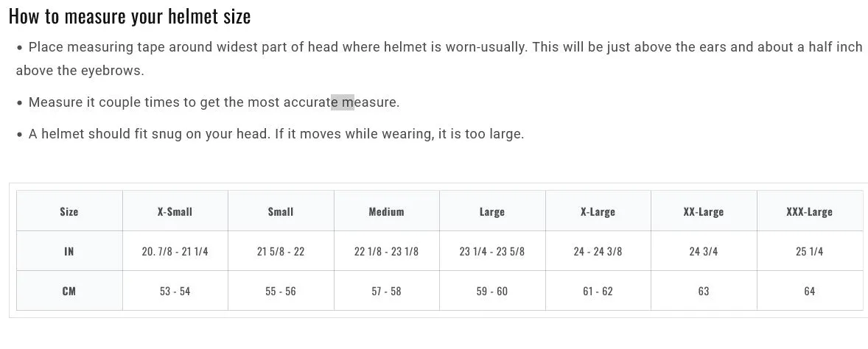Click the Size header cell
The image size is (868, 349).
(x=69, y=211)
